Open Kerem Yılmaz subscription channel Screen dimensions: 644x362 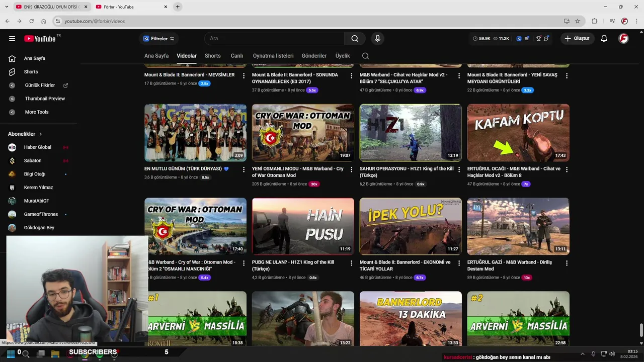(x=39, y=188)
